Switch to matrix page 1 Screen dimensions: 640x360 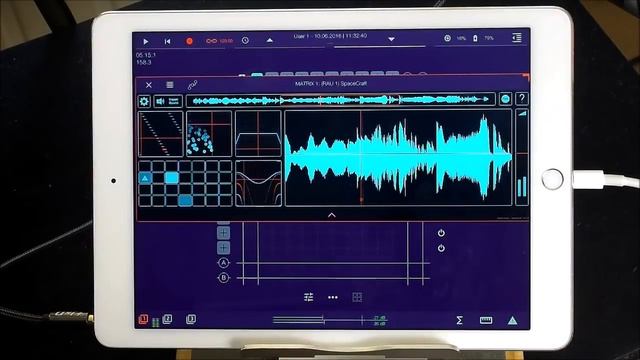[x=143, y=319]
